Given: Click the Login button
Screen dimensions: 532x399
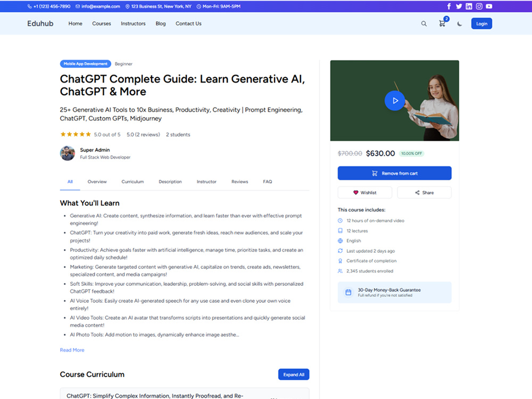Looking at the screenshot, I should pos(481,23).
